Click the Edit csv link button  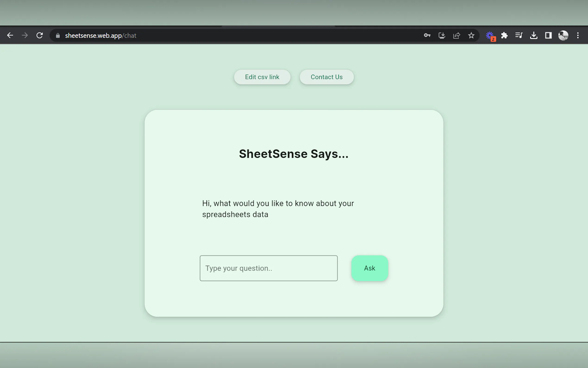pyautogui.click(x=262, y=77)
